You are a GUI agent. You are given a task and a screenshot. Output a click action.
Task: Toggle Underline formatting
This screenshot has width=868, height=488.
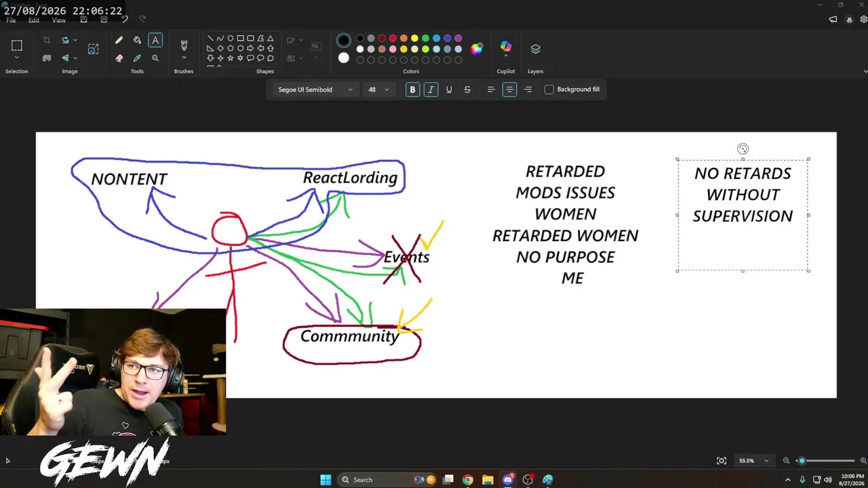tap(449, 89)
